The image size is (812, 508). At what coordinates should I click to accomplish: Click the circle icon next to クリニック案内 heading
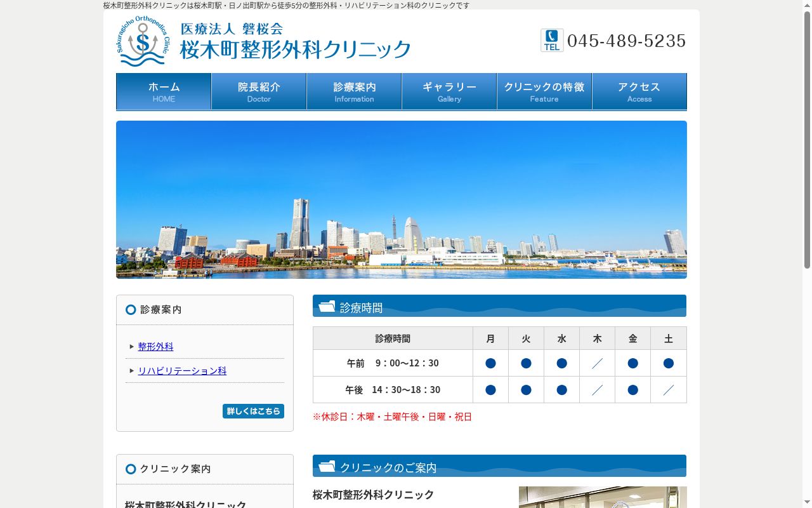pos(131,469)
